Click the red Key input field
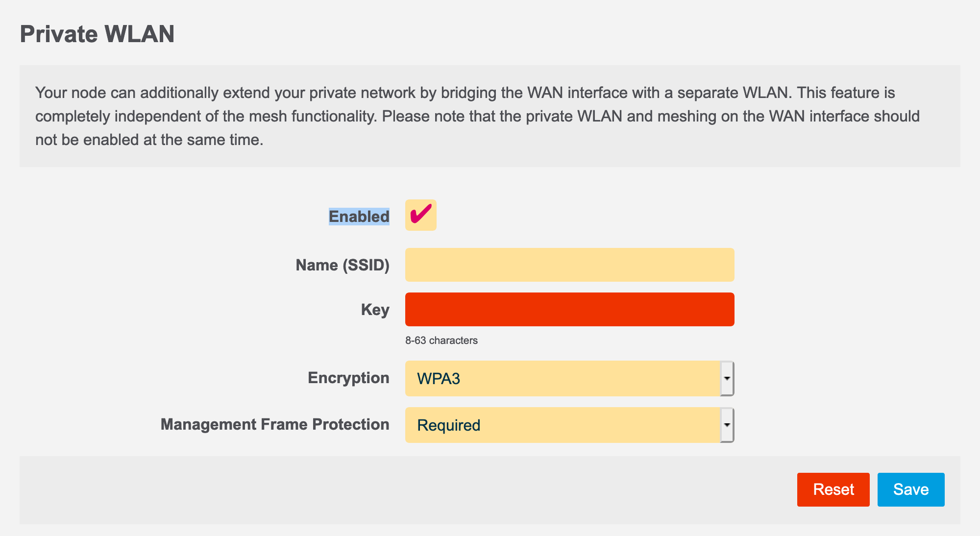The image size is (980, 536). 568,309
